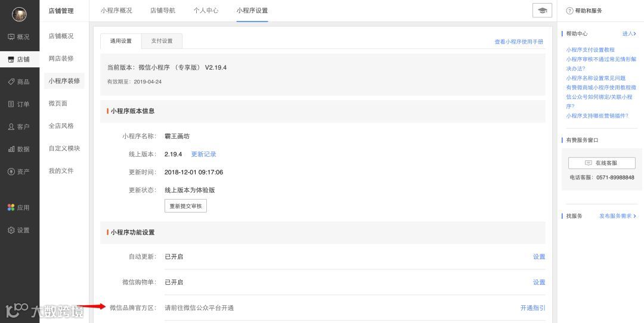Open 资产 in the dark sidebar
The width and height of the screenshot is (644, 323).
pos(19,172)
